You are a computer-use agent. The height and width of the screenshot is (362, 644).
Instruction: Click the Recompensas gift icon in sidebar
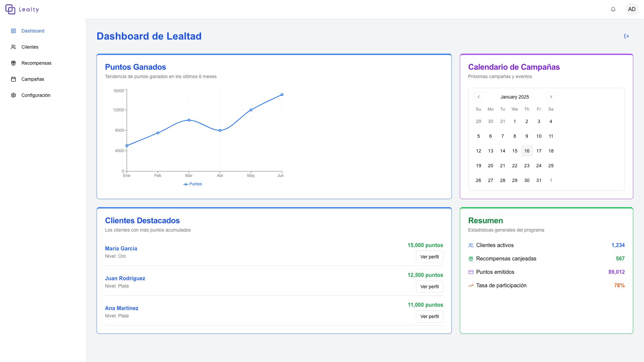pos(13,63)
